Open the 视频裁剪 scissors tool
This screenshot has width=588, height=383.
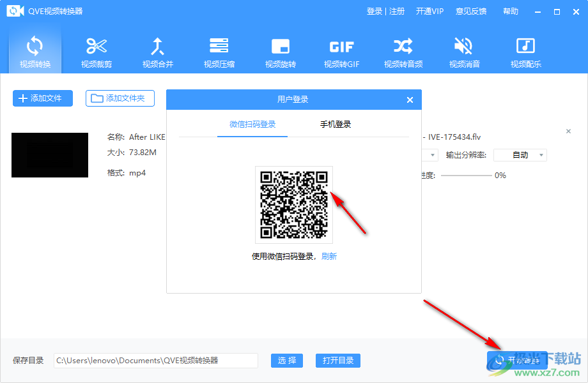tap(97, 52)
